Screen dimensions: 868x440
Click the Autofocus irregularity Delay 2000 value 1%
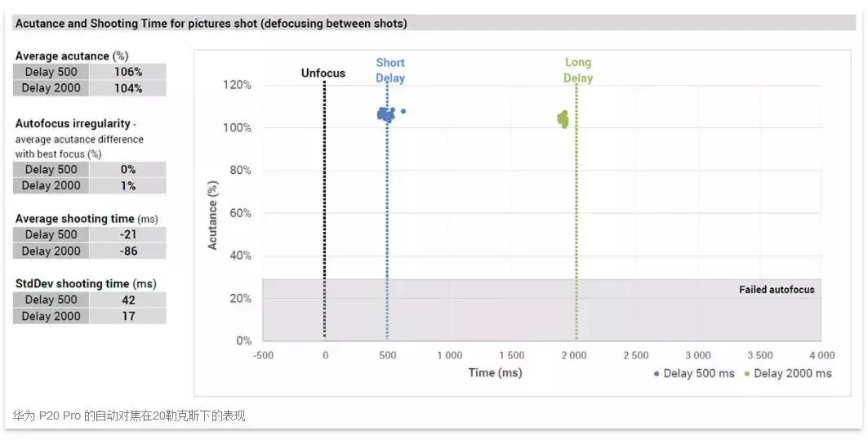128,185
